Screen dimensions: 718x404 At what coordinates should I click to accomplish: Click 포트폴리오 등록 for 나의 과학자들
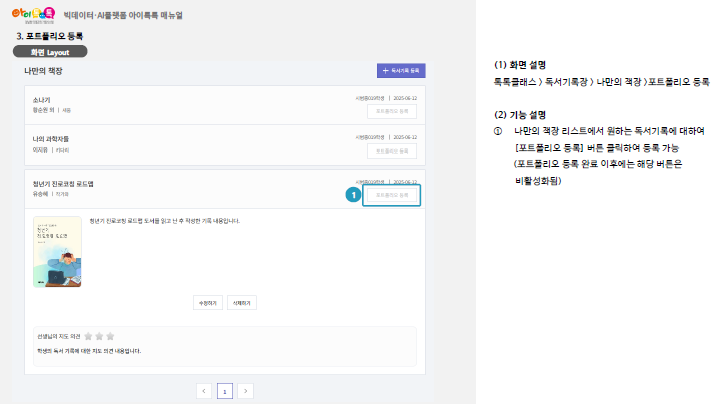coord(391,151)
